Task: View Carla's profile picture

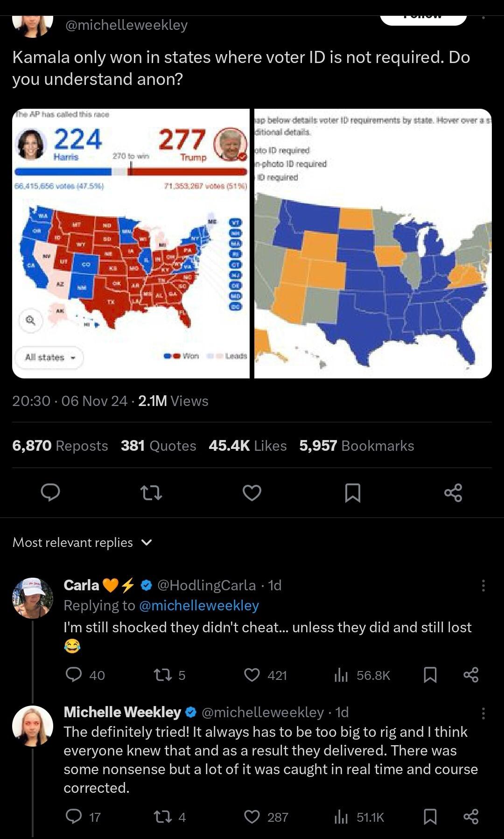Action: (x=33, y=598)
